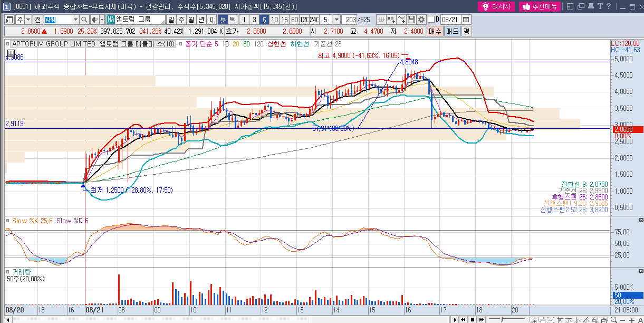Click the duplicate window icon in title bar

581,6
